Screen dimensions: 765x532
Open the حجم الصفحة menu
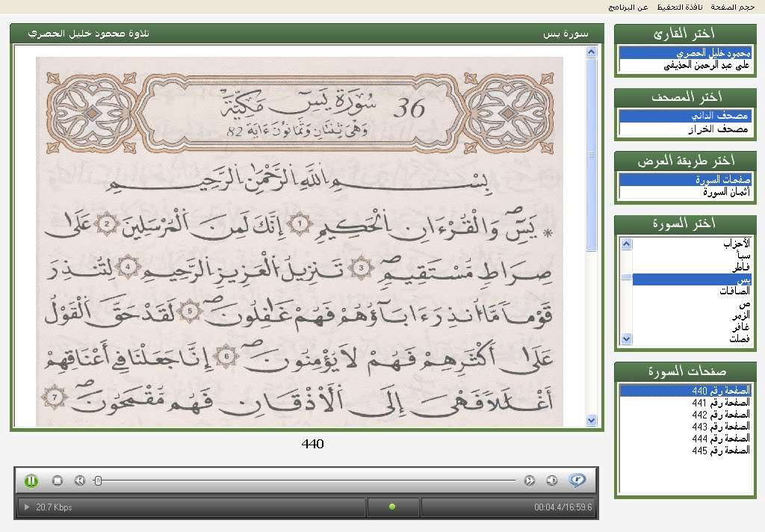coord(733,7)
